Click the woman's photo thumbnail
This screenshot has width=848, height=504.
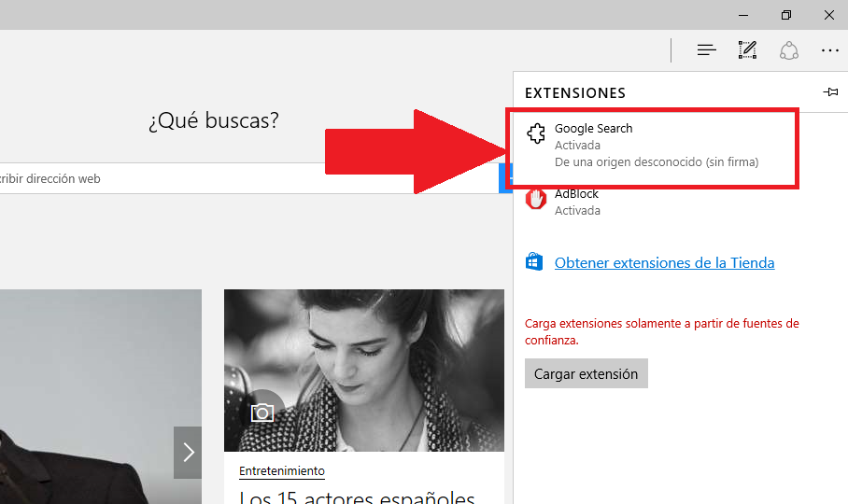[364, 370]
